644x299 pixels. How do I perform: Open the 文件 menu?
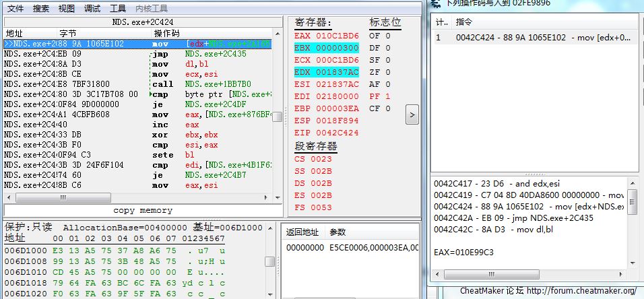point(15,9)
